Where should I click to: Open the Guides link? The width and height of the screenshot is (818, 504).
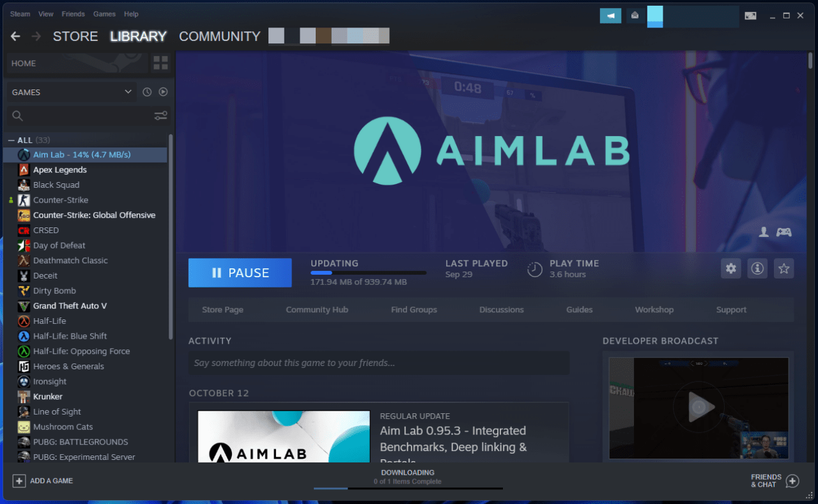tap(580, 310)
